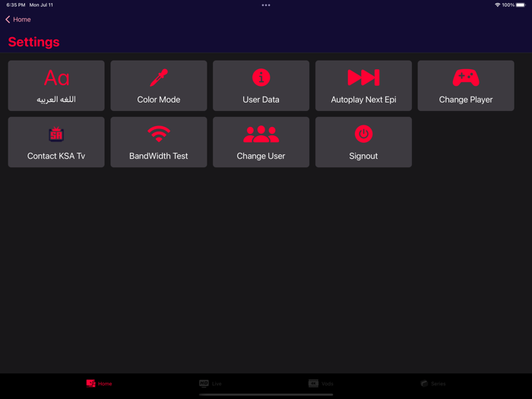The image size is (532, 399).
Task: Open Contact KSA Tv label
Action: coord(56,156)
